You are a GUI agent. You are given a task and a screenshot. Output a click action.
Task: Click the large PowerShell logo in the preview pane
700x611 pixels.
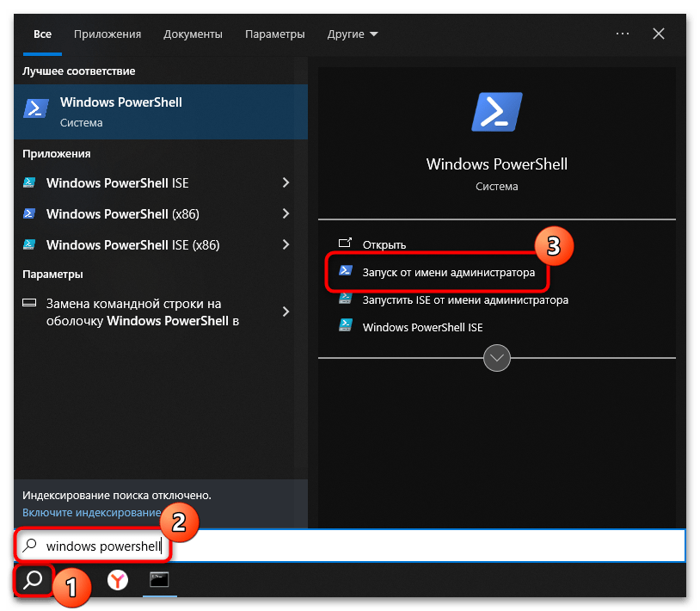pyautogui.click(x=496, y=112)
